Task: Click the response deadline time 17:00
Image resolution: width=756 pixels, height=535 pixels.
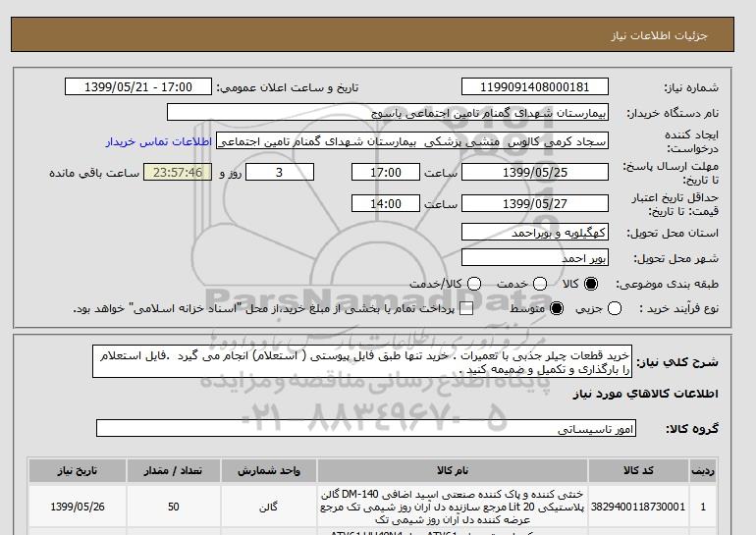Action: tap(386, 172)
